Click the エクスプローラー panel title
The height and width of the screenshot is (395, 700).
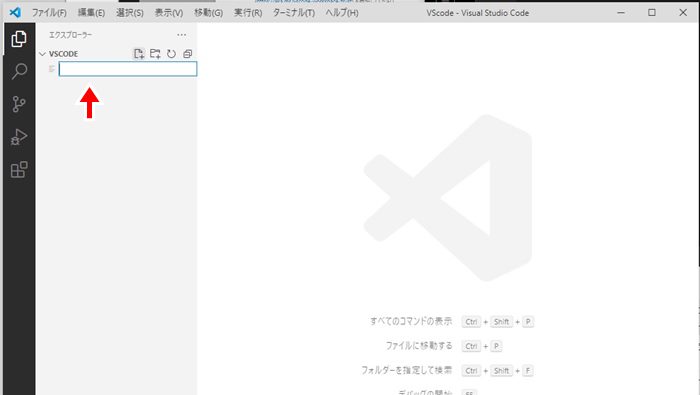pos(70,35)
